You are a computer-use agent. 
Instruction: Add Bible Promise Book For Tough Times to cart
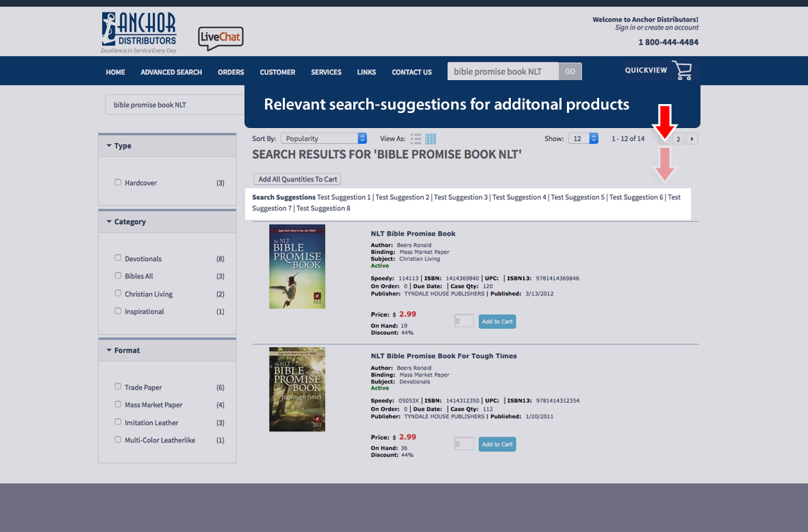(497, 444)
